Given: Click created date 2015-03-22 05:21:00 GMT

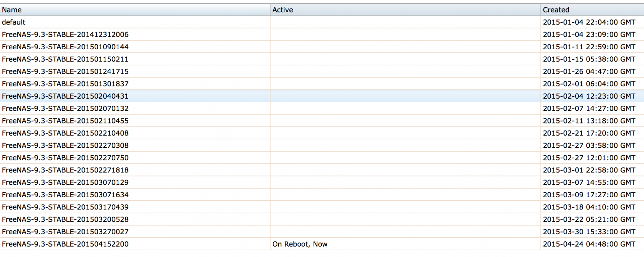Looking at the screenshot, I should coord(589,219).
